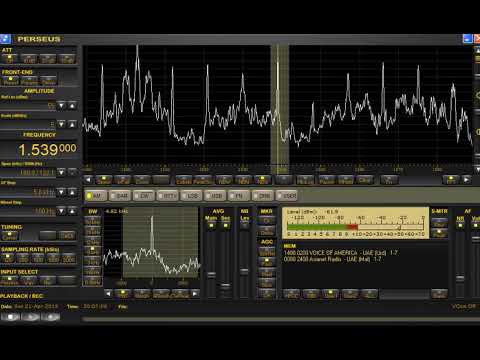
Task: Decrease the wheel step value
Action: [x=61, y=211]
